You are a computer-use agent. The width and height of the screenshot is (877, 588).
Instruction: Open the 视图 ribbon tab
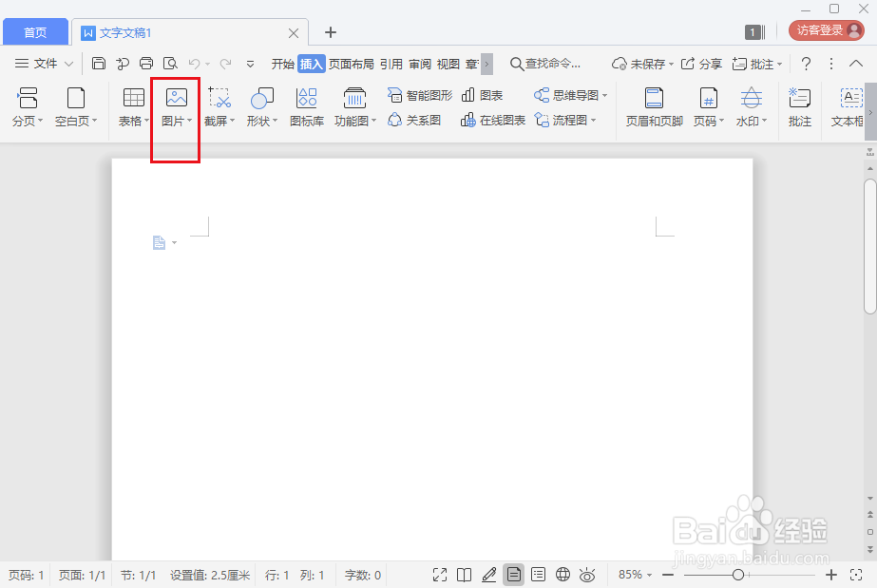pyautogui.click(x=448, y=64)
